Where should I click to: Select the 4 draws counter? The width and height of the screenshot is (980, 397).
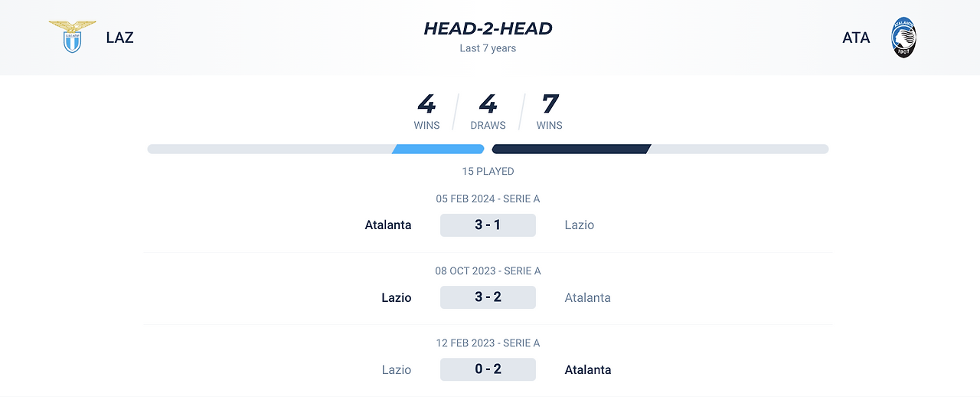pyautogui.click(x=488, y=111)
